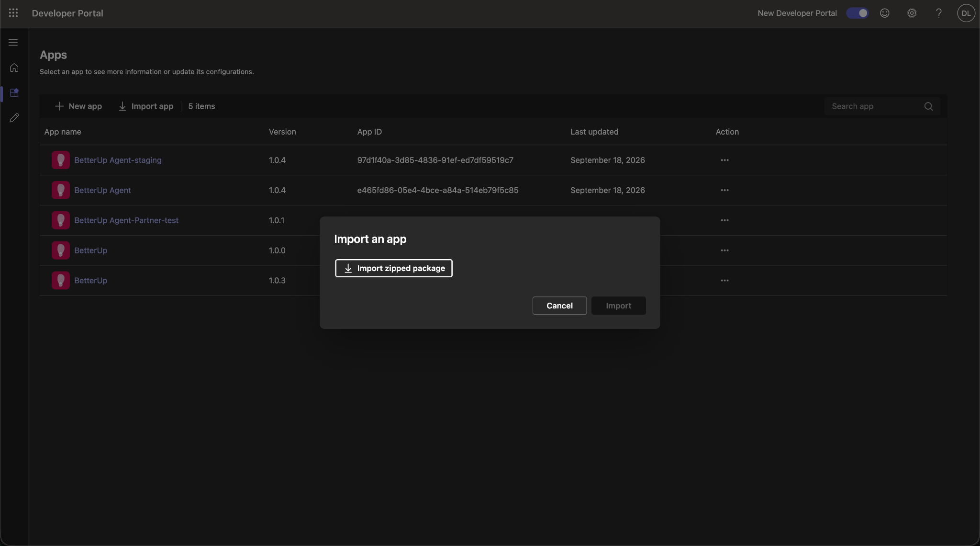The image size is (980, 546).
Task: Open actions menu for BetterUp Agent
Action: tap(724, 190)
